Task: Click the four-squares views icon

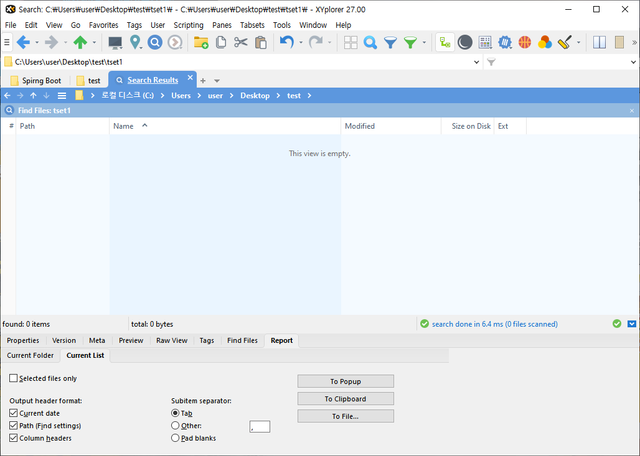Action: (351, 42)
